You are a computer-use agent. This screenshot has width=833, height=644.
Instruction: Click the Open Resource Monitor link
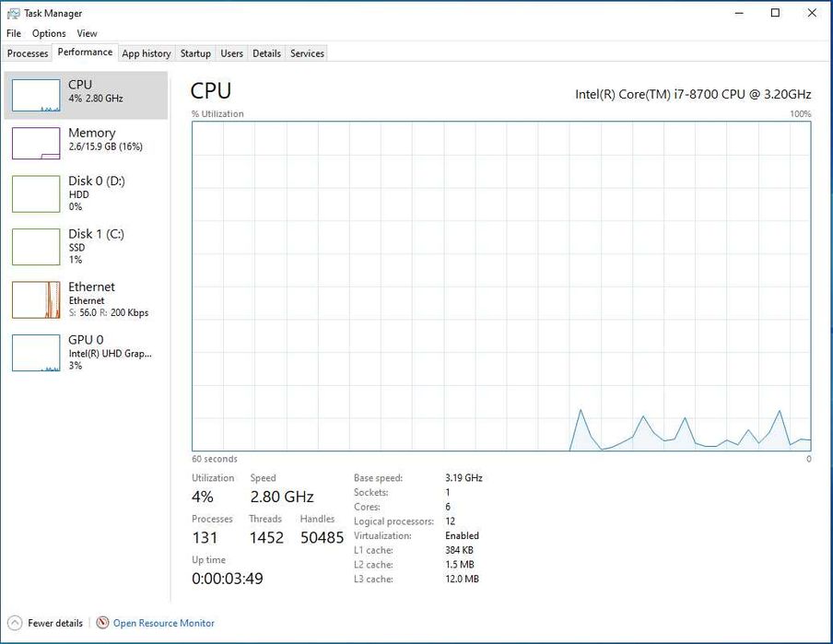click(164, 623)
